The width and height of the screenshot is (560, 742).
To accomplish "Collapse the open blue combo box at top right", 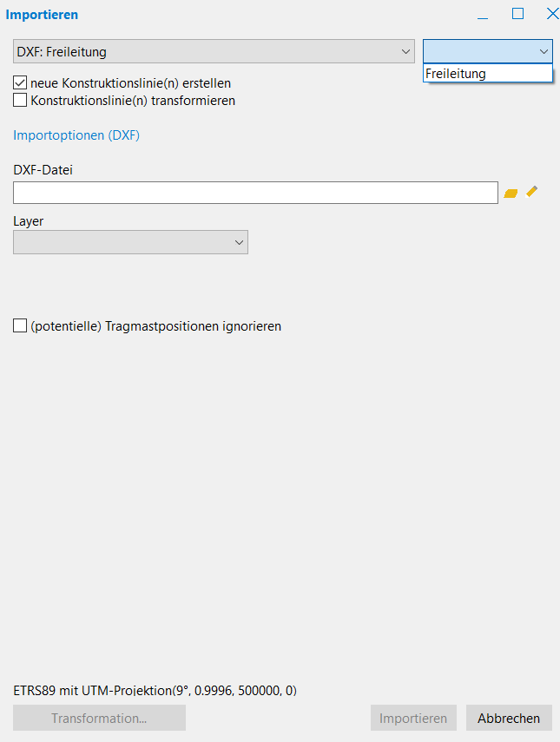I will coord(544,52).
